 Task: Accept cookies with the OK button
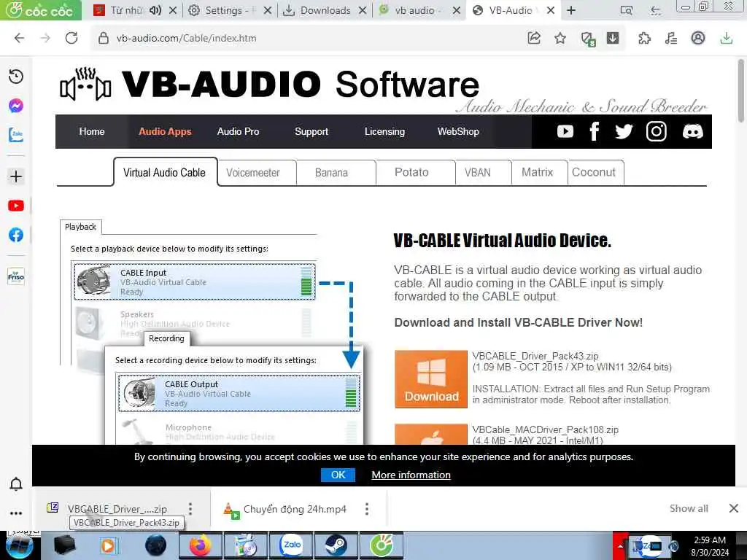(x=338, y=475)
